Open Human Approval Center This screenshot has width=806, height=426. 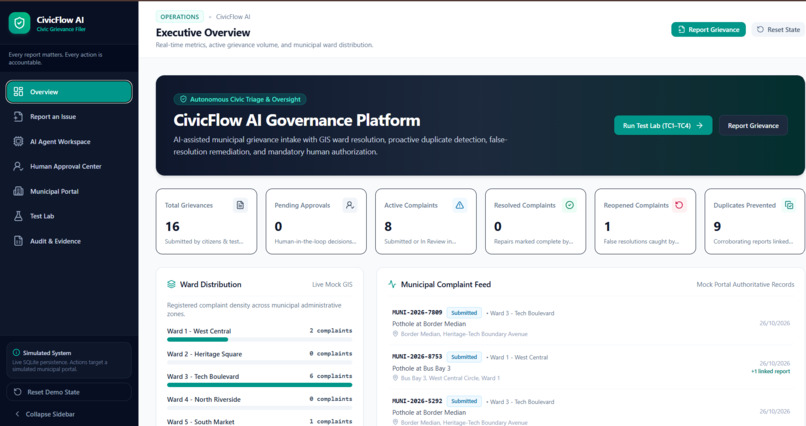[69, 166]
